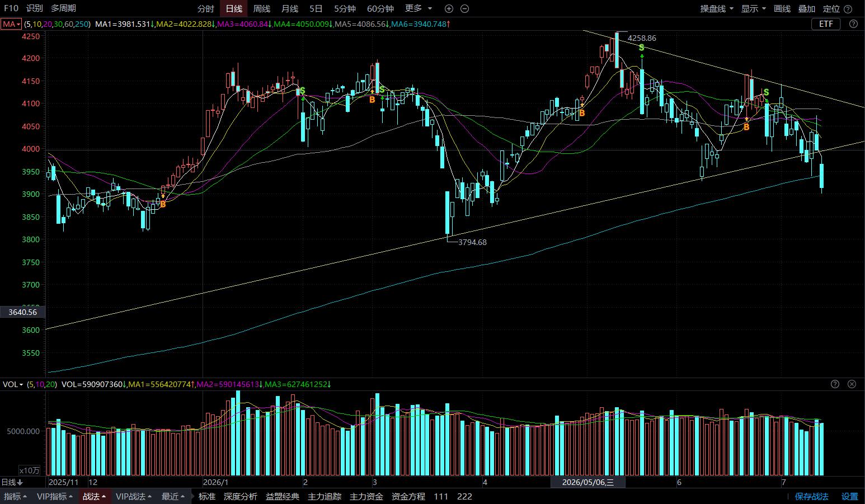Open volume panel help question icon

(835, 384)
